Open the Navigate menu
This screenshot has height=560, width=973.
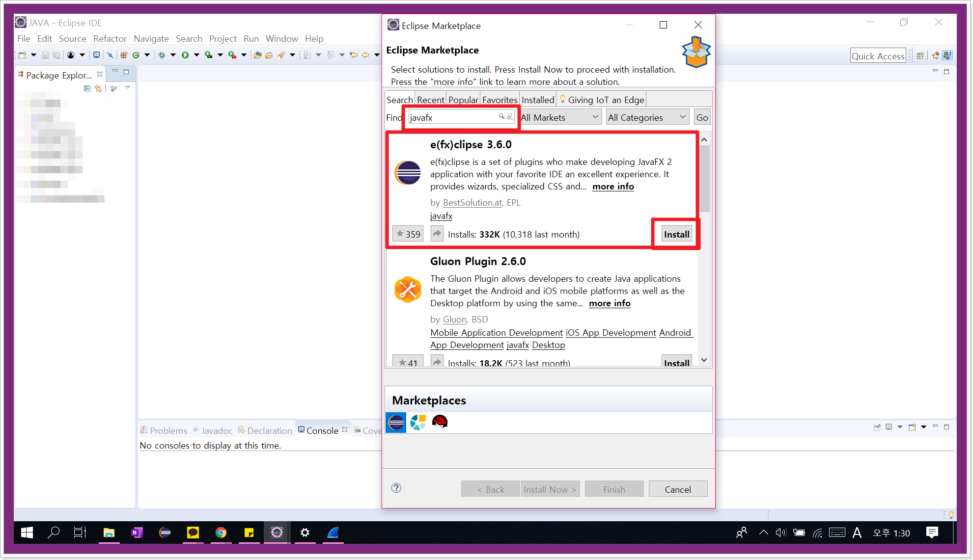pyautogui.click(x=151, y=38)
